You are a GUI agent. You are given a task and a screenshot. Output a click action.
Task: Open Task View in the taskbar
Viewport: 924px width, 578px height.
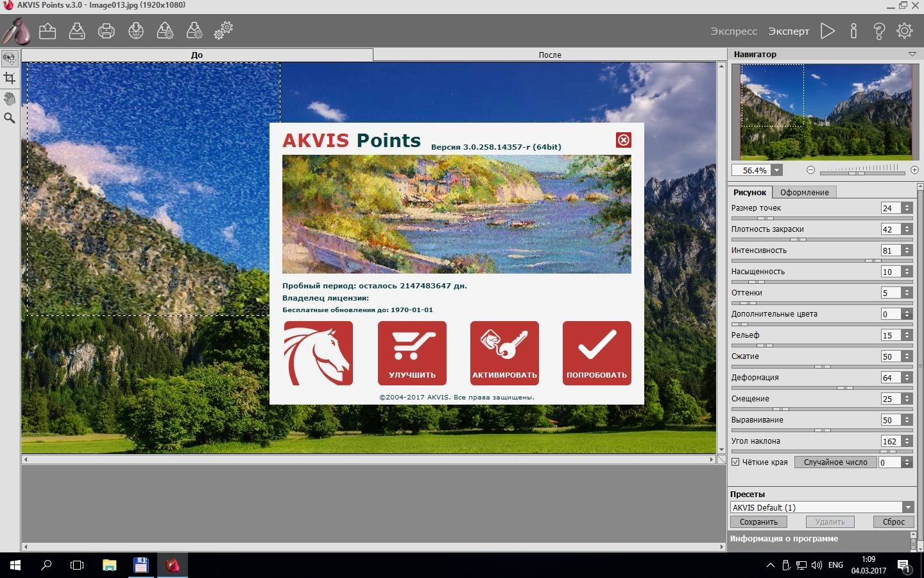coord(77,565)
